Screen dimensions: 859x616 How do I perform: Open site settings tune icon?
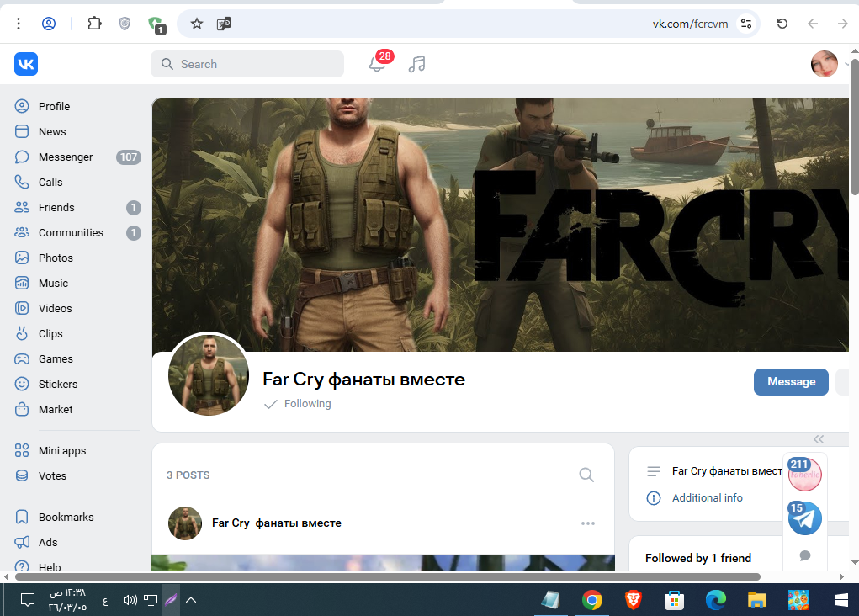click(746, 24)
